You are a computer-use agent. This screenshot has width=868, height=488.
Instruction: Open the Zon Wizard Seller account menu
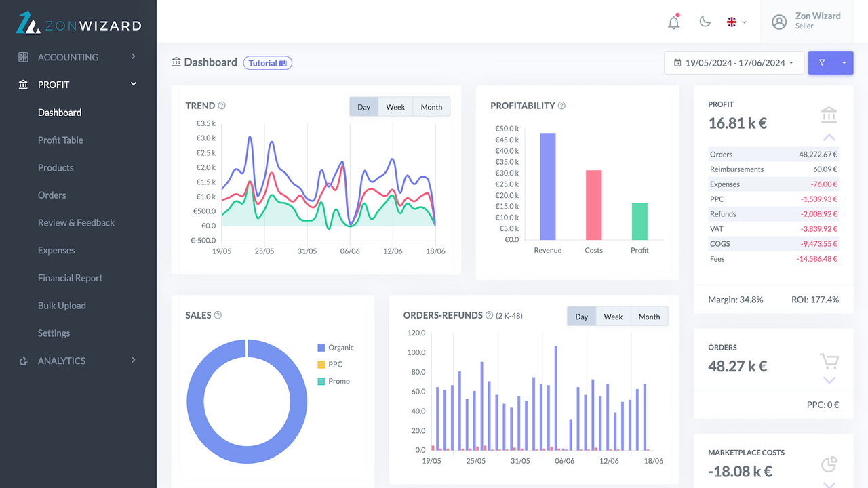click(x=807, y=22)
